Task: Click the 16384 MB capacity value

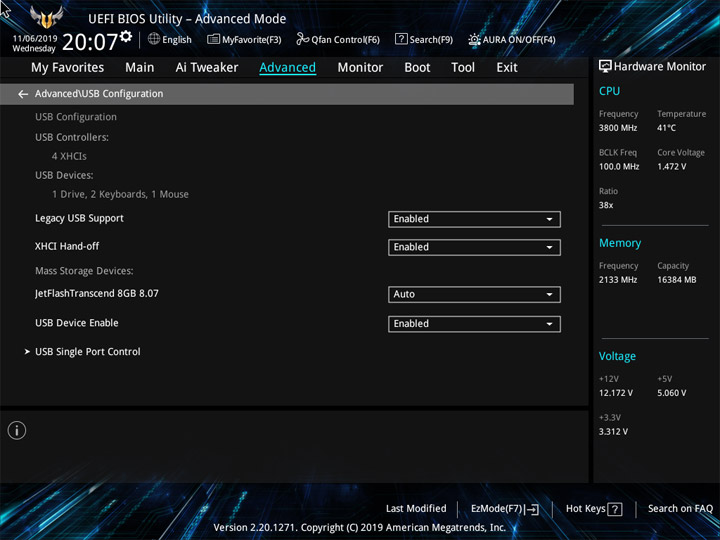Action: (677, 280)
